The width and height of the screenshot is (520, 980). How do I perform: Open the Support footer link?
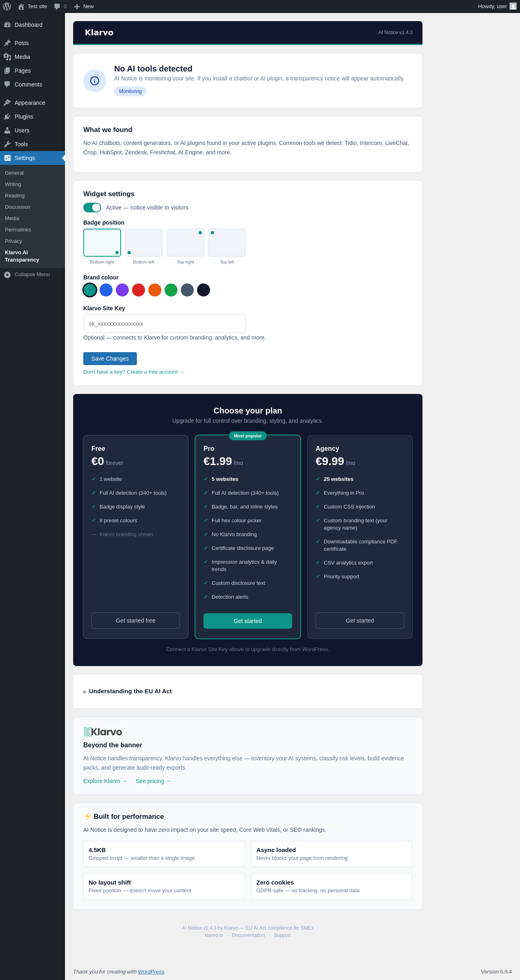coord(282,935)
